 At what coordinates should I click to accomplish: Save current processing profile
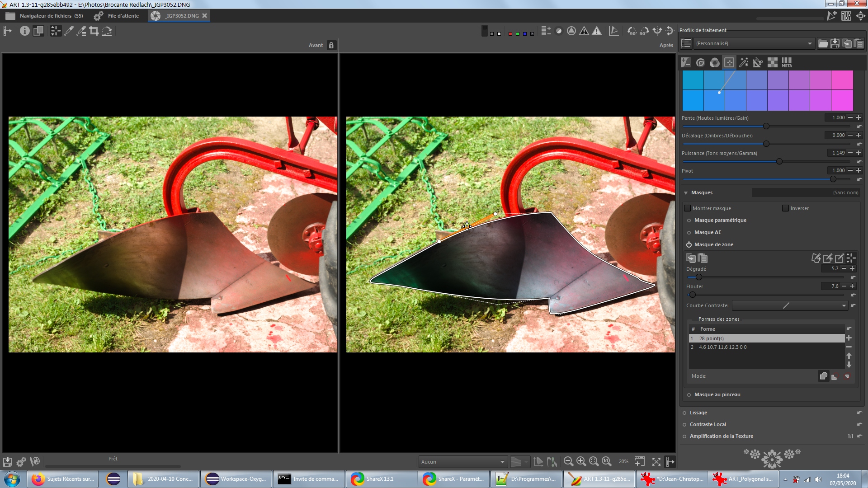click(835, 43)
